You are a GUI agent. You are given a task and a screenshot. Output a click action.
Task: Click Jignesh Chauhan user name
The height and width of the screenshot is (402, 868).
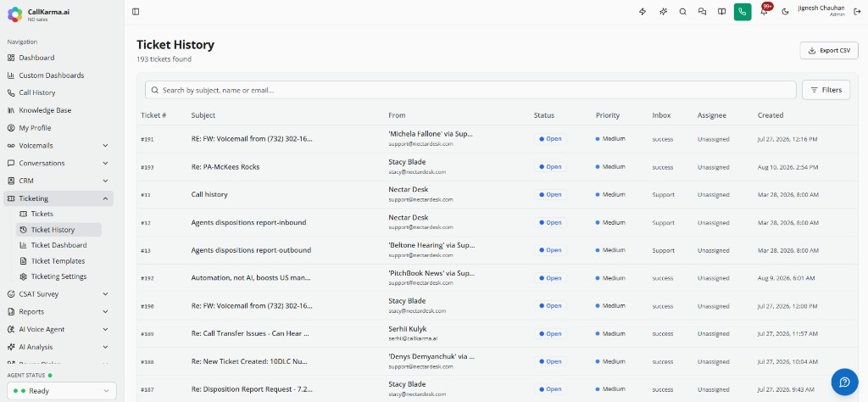pyautogui.click(x=821, y=8)
